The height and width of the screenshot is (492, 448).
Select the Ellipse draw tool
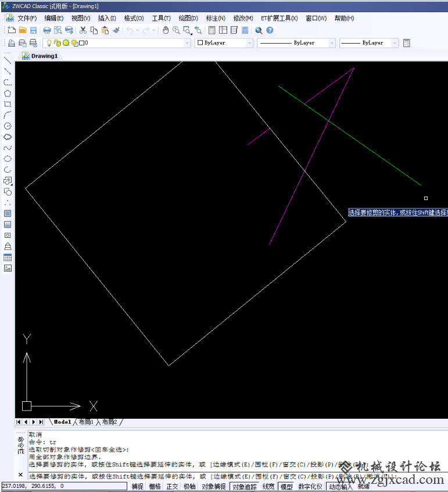coord(8,159)
